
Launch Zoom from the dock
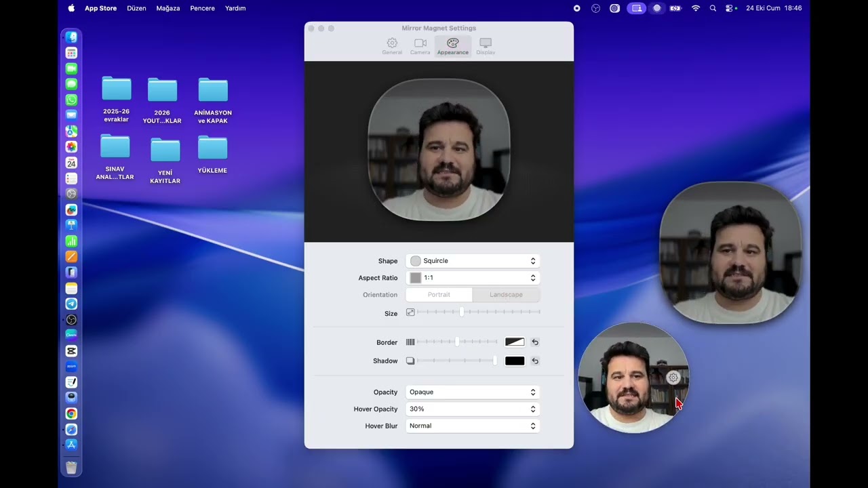click(x=71, y=367)
